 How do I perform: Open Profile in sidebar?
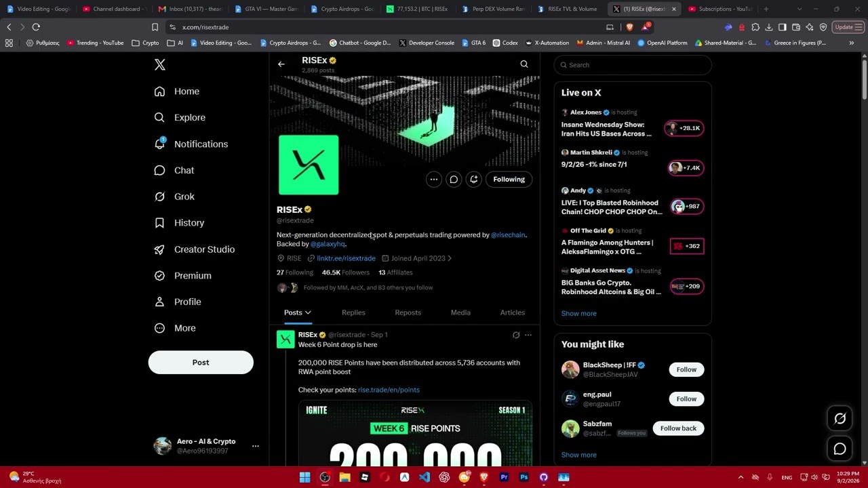pyautogui.click(x=178, y=302)
